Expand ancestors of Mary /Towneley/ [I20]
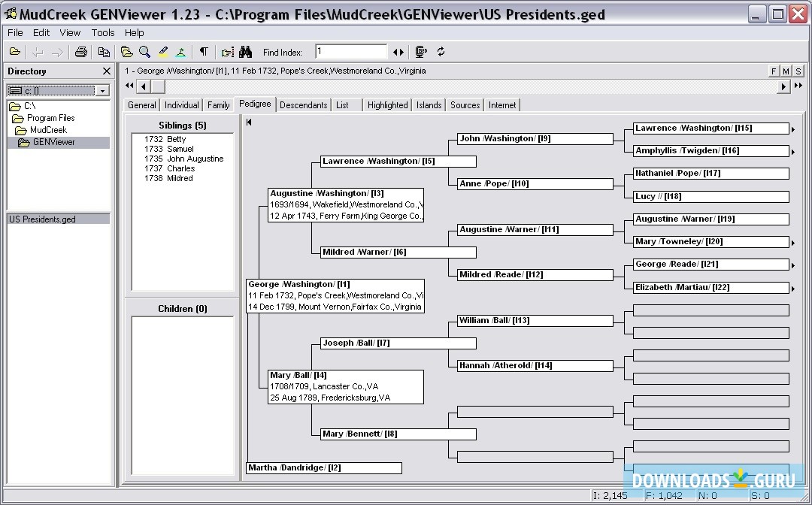Image resolution: width=812 pixels, height=505 pixels. coord(793,243)
